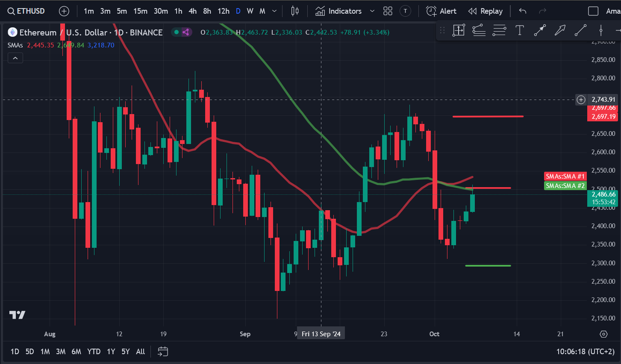
Task: Add a symbol to compare with the plus icon
Action: [64, 11]
